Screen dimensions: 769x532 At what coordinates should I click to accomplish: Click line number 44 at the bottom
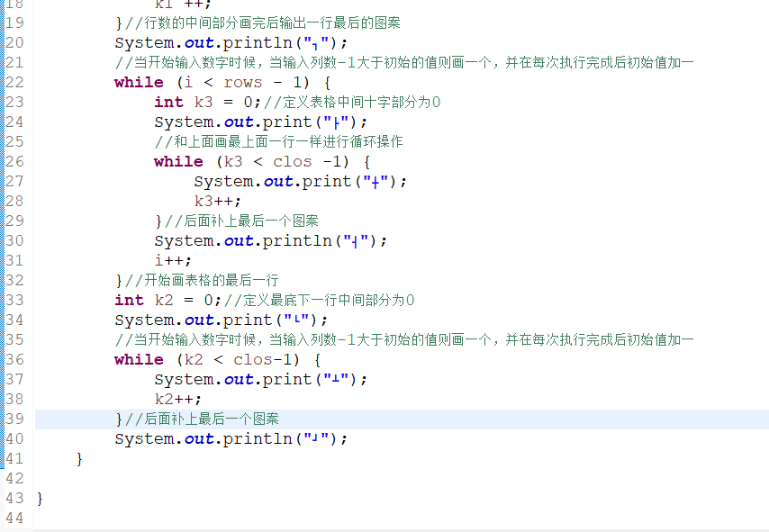click(x=14, y=518)
